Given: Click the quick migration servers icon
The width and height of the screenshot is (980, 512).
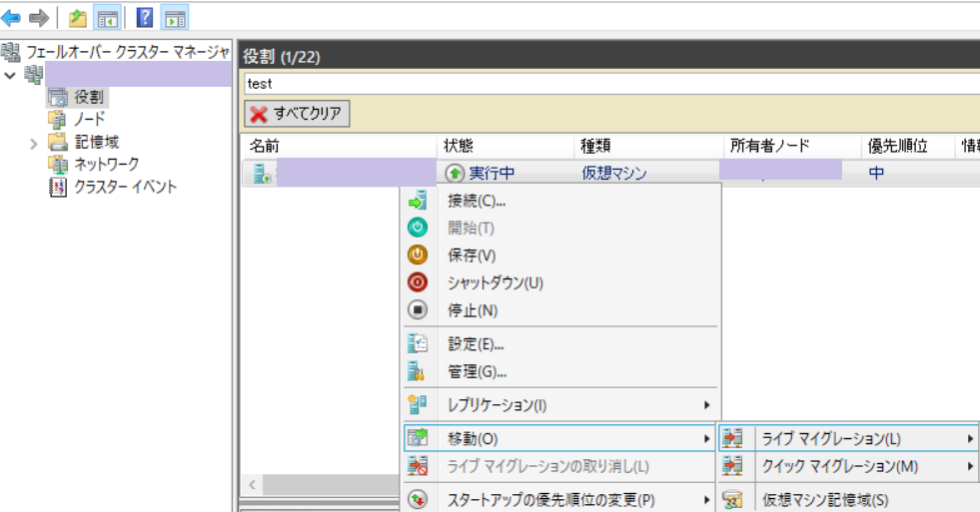Looking at the screenshot, I should point(732,466).
